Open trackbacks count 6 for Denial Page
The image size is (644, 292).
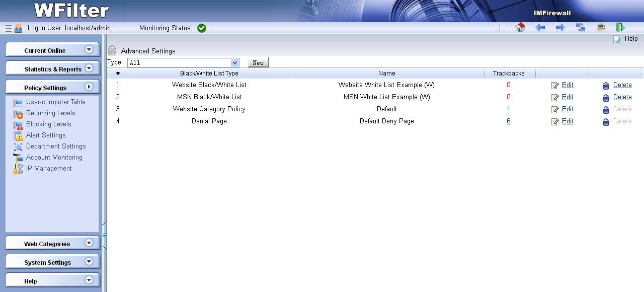509,121
